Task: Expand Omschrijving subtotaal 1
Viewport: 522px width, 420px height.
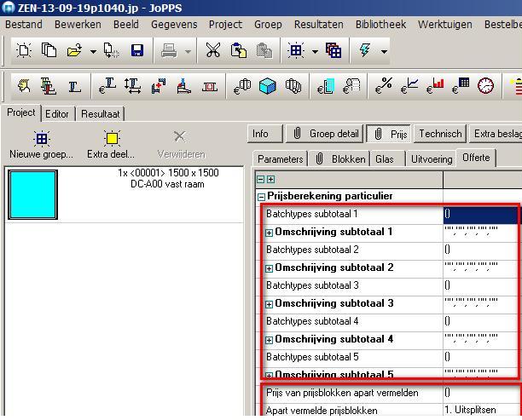Action: (x=269, y=233)
